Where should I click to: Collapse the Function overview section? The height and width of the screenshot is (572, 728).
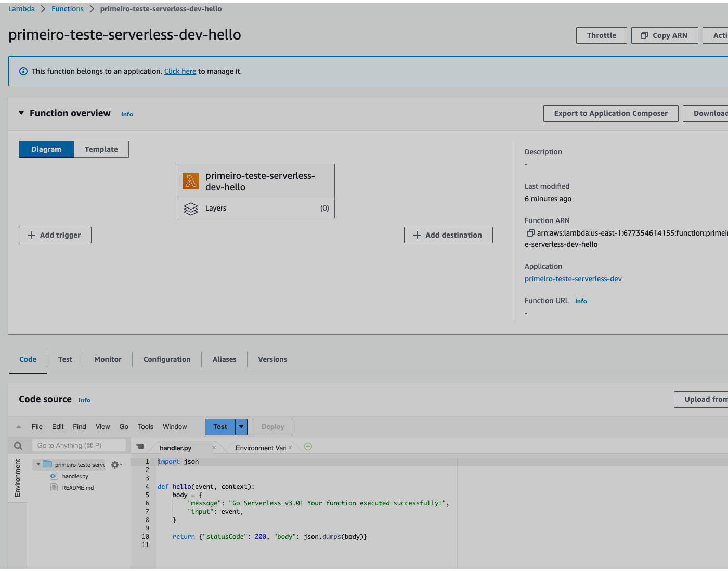coord(21,113)
